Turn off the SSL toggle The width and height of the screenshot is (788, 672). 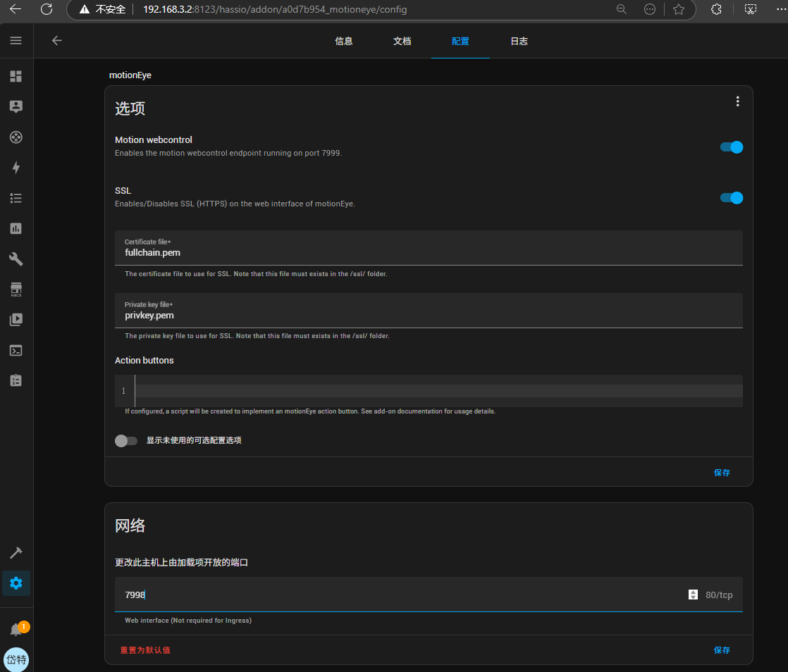[x=731, y=198]
